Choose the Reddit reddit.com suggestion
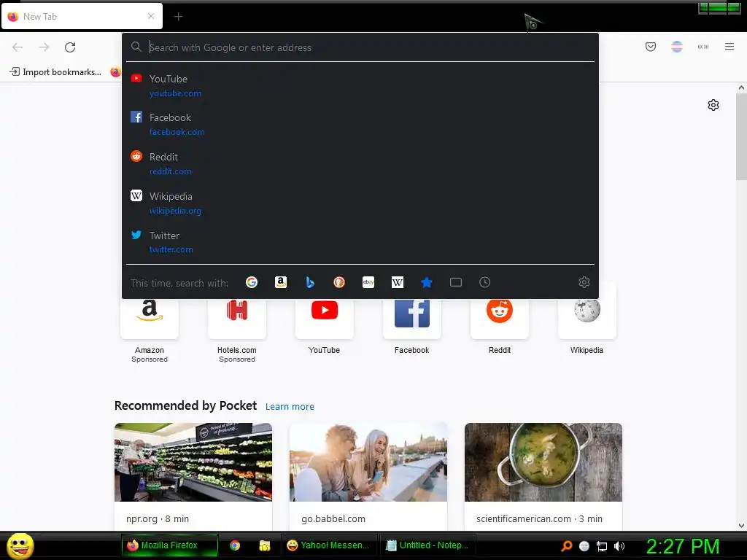The height and width of the screenshot is (560, 747). click(360, 164)
